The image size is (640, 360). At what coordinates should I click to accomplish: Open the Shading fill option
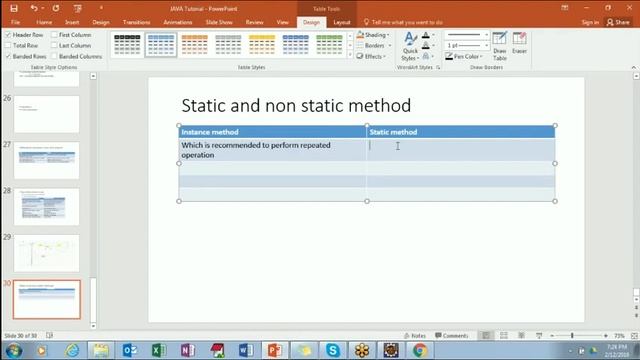coord(373,35)
